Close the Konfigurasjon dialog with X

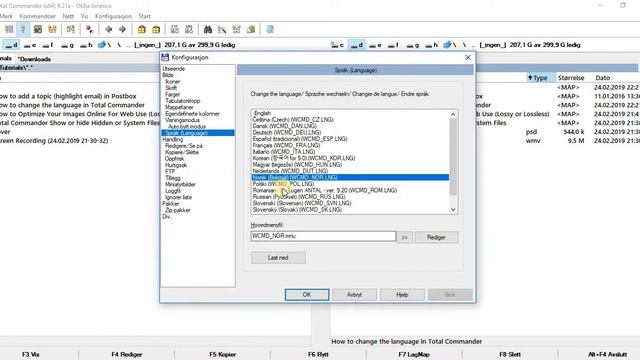click(x=468, y=58)
